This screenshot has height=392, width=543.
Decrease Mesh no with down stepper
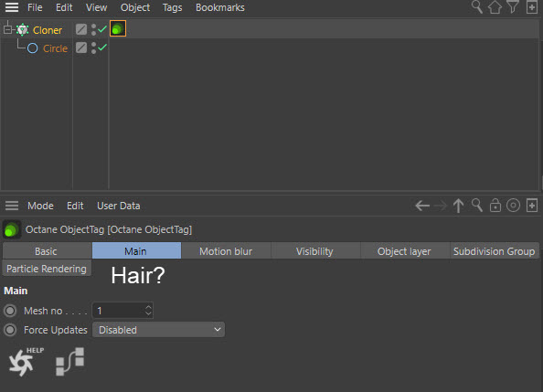point(148,313)
